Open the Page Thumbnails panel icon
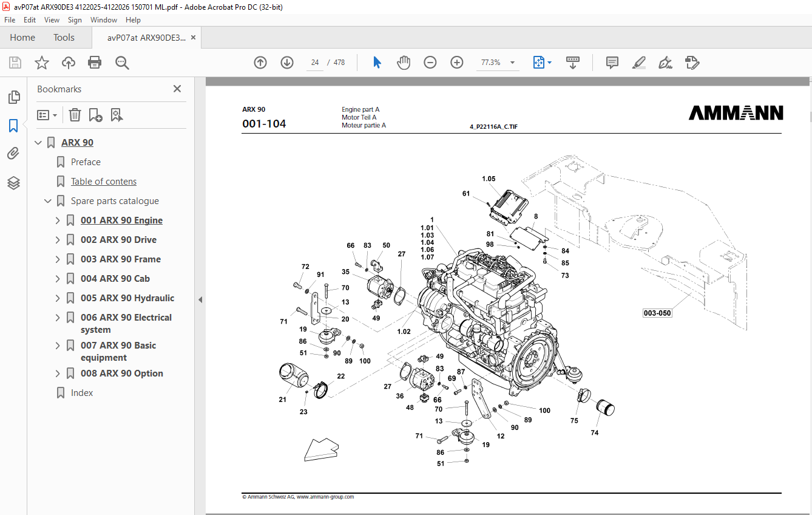 (13, 97)
